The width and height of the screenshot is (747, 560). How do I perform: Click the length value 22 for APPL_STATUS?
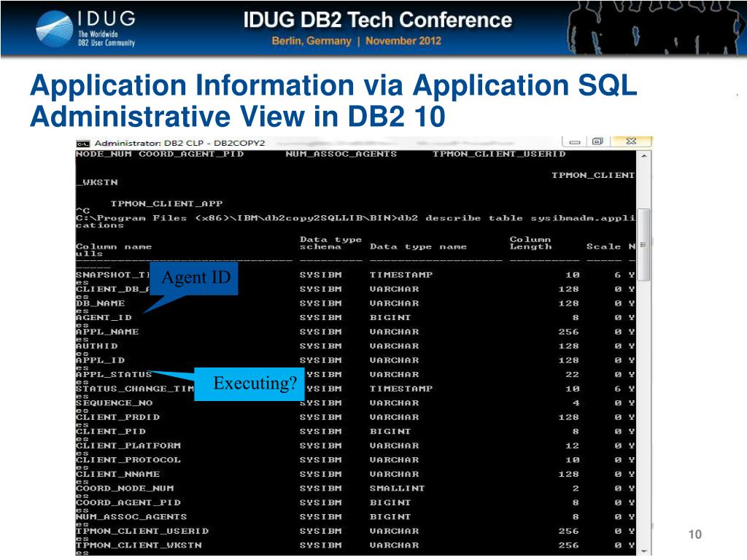coord(572,375)
